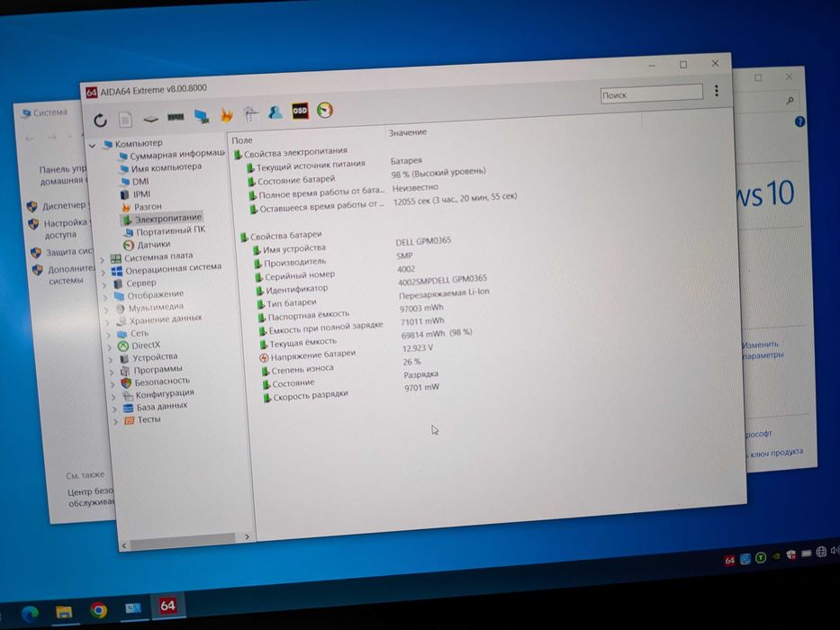This screenshot has height=630, width=840.
Task: Expand the Мультимедиа tree node
Action: point(107,310)
